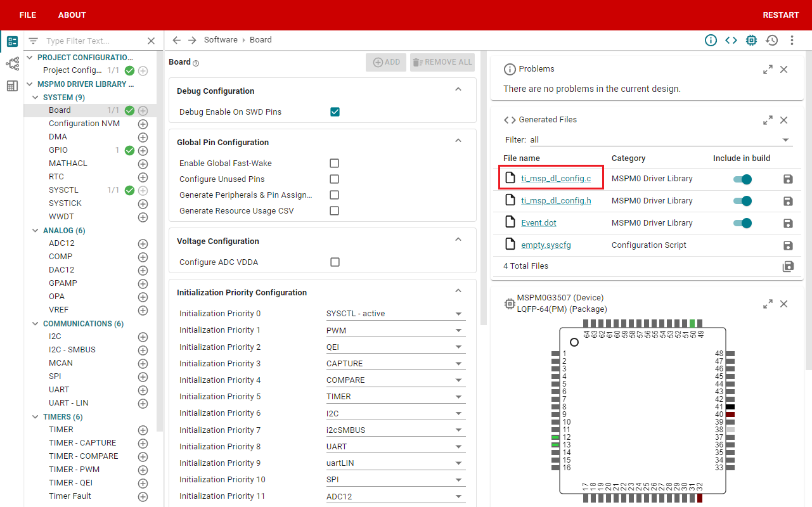Expand the Problems panel to full size
The image size is (812, 507).
pyautogui.click(x=768, y=69)
